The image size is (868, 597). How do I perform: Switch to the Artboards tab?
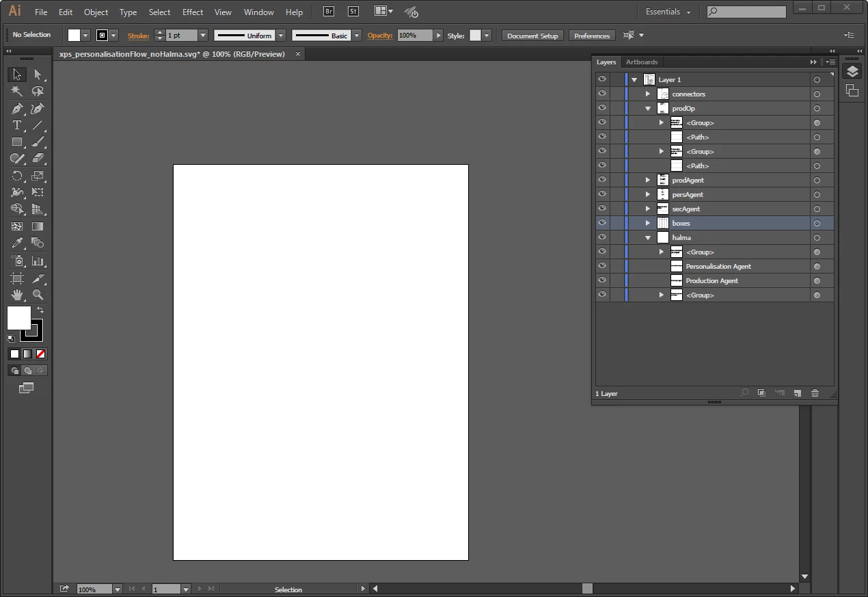point(642,62)
